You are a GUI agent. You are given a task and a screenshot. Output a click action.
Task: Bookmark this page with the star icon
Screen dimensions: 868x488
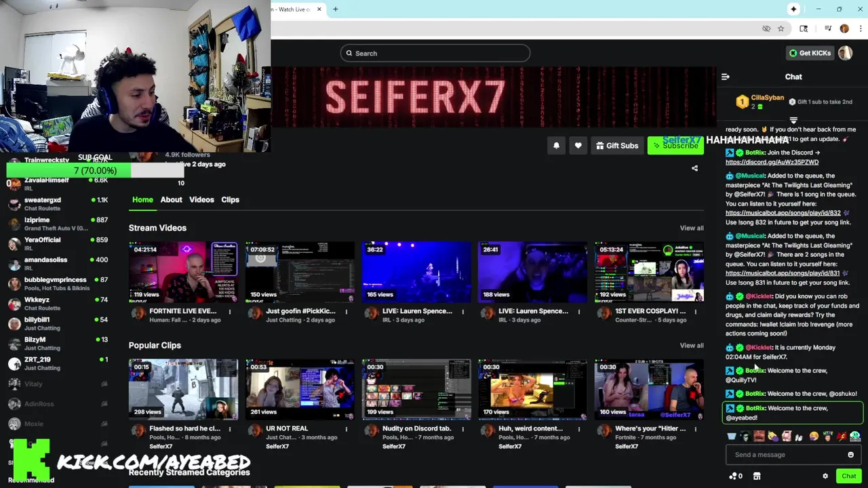pyautogui.click(x=781, y=28)
